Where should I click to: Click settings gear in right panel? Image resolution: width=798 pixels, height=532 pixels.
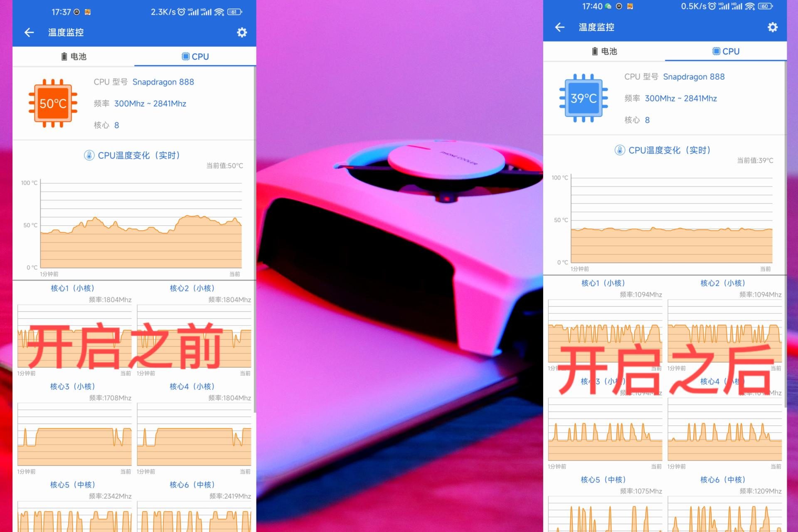click(773, 27)
